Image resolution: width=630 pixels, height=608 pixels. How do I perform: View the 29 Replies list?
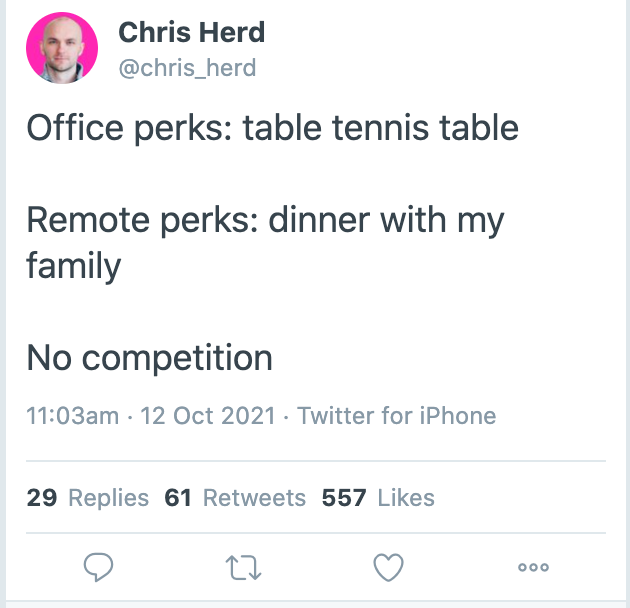click(x=88, y=497)
